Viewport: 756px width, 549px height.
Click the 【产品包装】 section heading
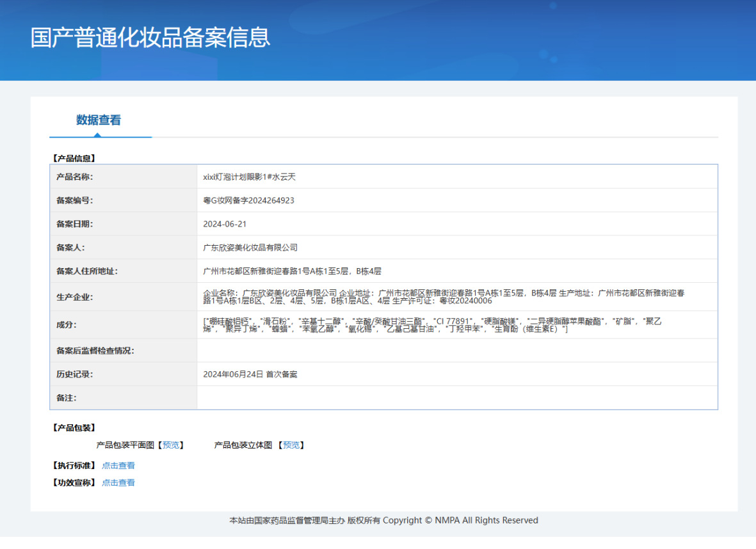[74, 428]
